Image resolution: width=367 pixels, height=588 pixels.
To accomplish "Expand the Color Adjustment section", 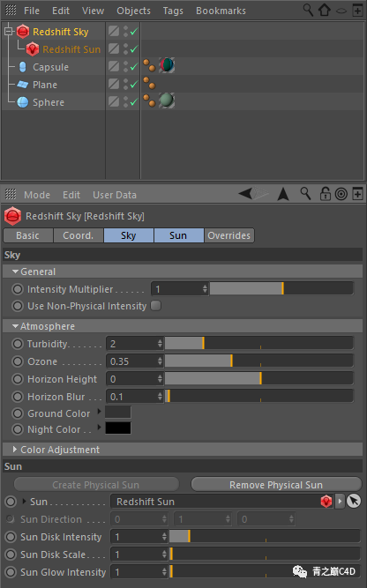I will pyautogui.click(x=15, y=449).
